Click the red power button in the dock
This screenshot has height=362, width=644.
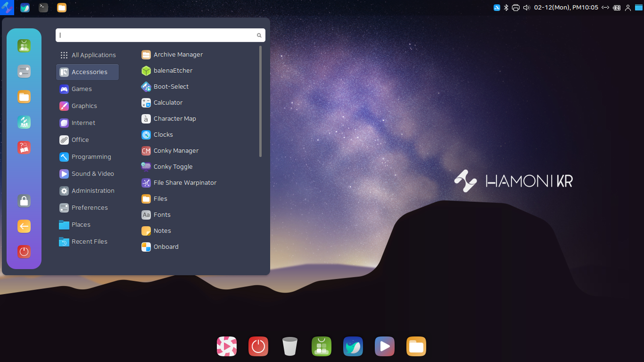click(258, 346)
